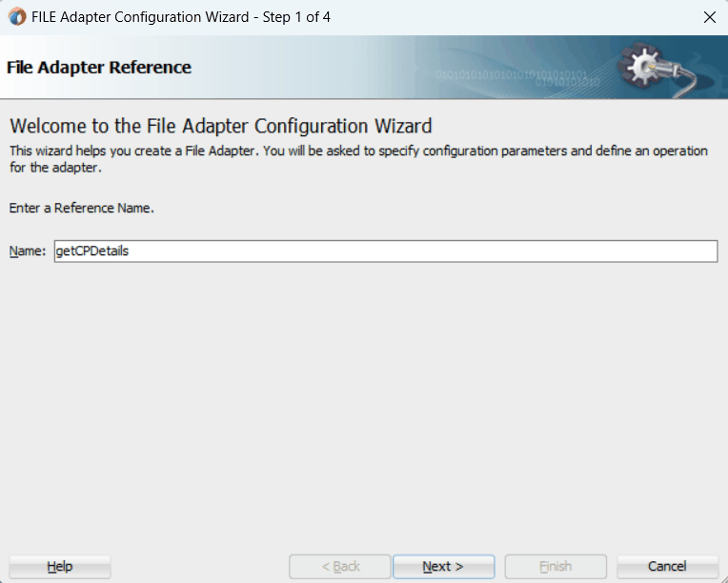Click the binary digits graphic in banner
This screenshot has height=583, width=728.
point(517,78)
